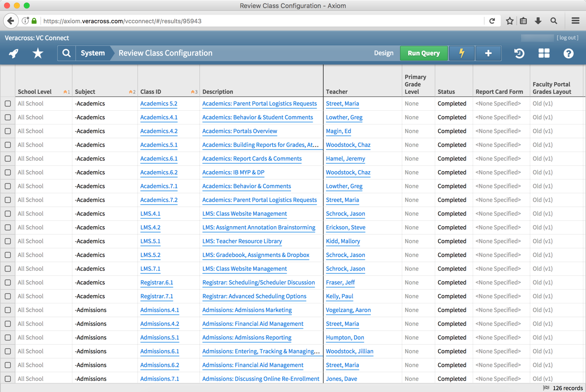This screenshot has width=586, height=392.
Task: Switch to the Design view
Action: click(384, 53)
